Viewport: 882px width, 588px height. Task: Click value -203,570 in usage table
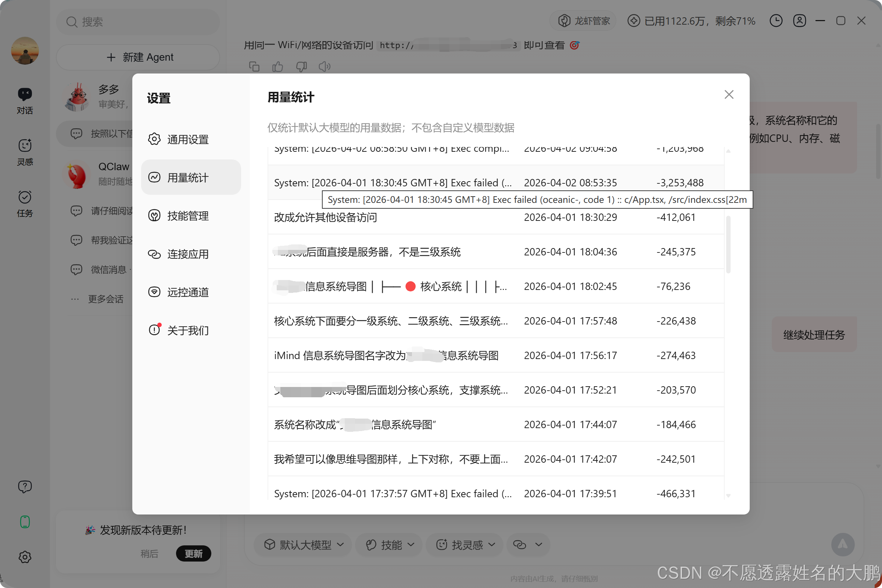(676, 390)
